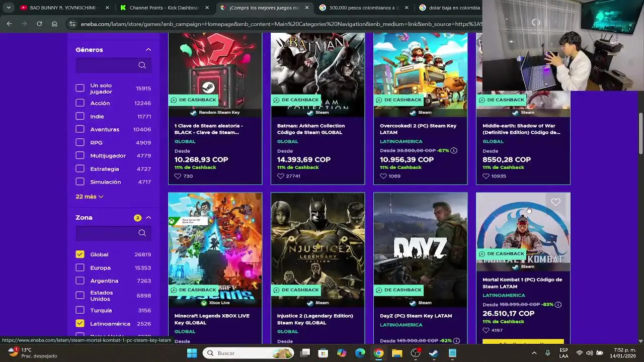Uncheck the Global zone
The height and width of the screenshot is (362, 644).
80,254
